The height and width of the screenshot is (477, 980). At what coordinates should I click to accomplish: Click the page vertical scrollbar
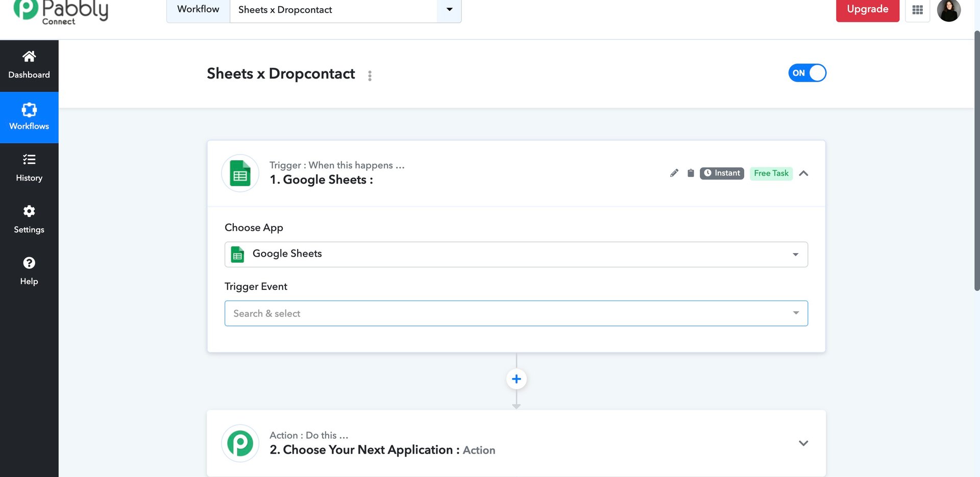[977, 161]
